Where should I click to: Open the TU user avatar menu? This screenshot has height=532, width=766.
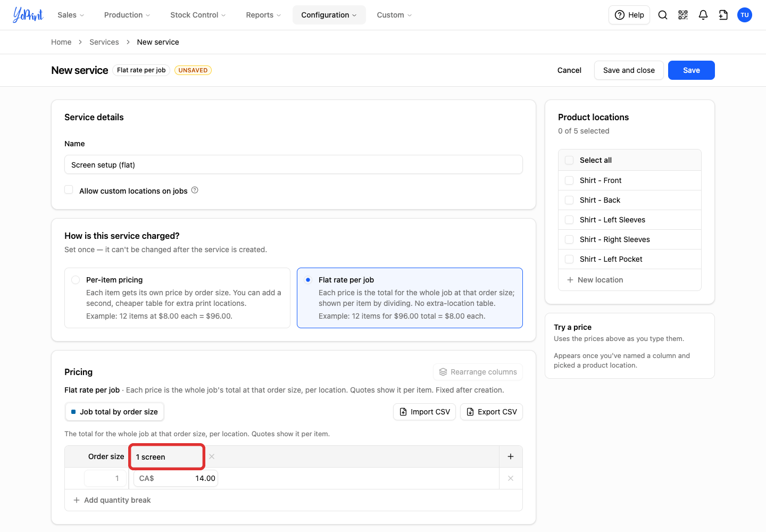(x=745, y=15)
